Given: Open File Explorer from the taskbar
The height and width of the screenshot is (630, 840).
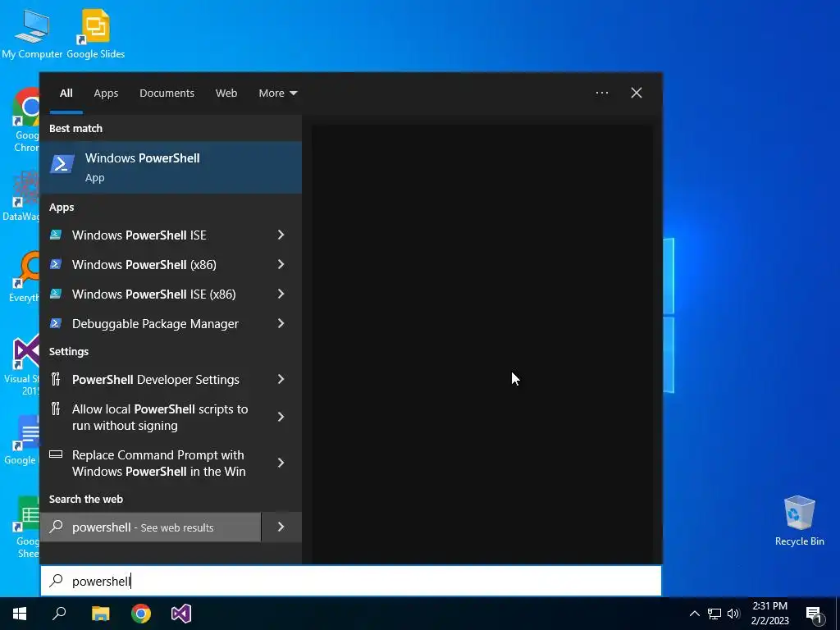Looking at the screenshot, I should pos(100,614).
